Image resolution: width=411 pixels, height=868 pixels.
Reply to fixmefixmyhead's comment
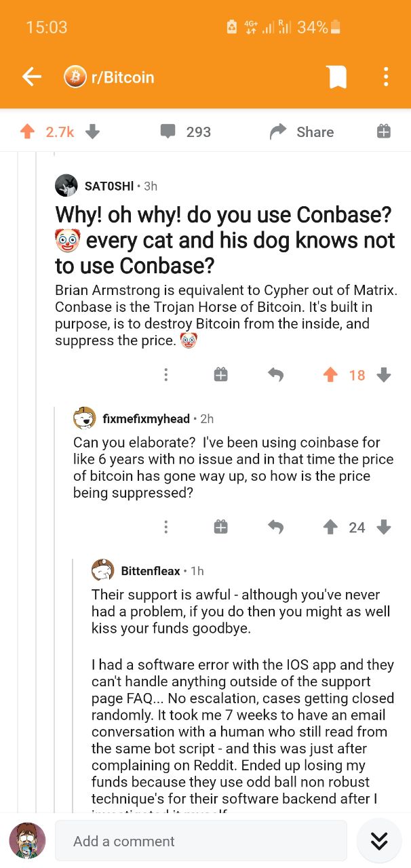coord(275,527)
